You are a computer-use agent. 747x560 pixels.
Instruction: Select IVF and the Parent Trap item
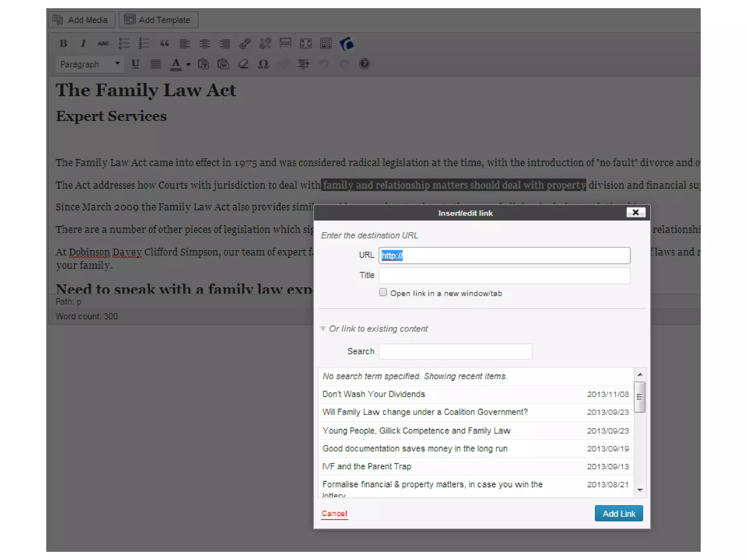tap(367, 466)
